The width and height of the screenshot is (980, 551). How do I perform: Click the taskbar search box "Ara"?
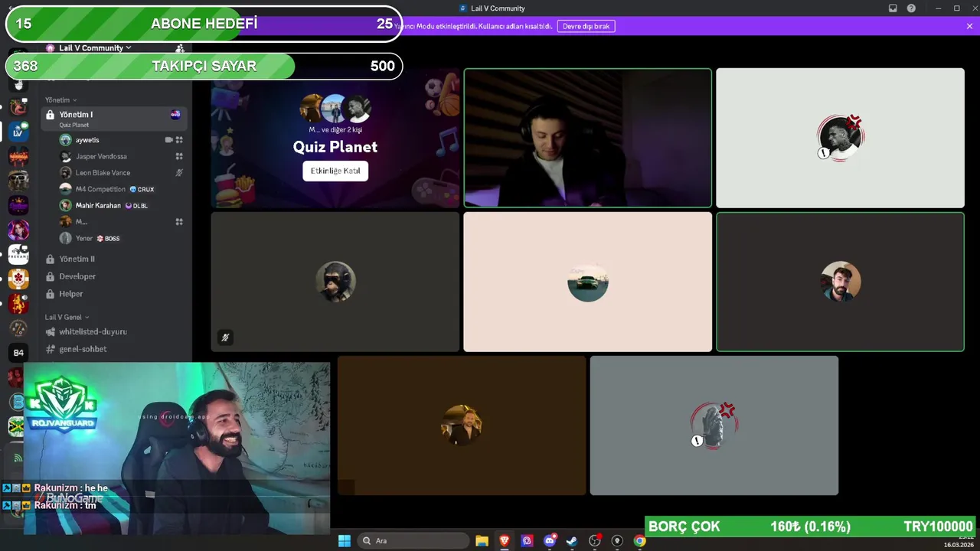coord(414,541)
